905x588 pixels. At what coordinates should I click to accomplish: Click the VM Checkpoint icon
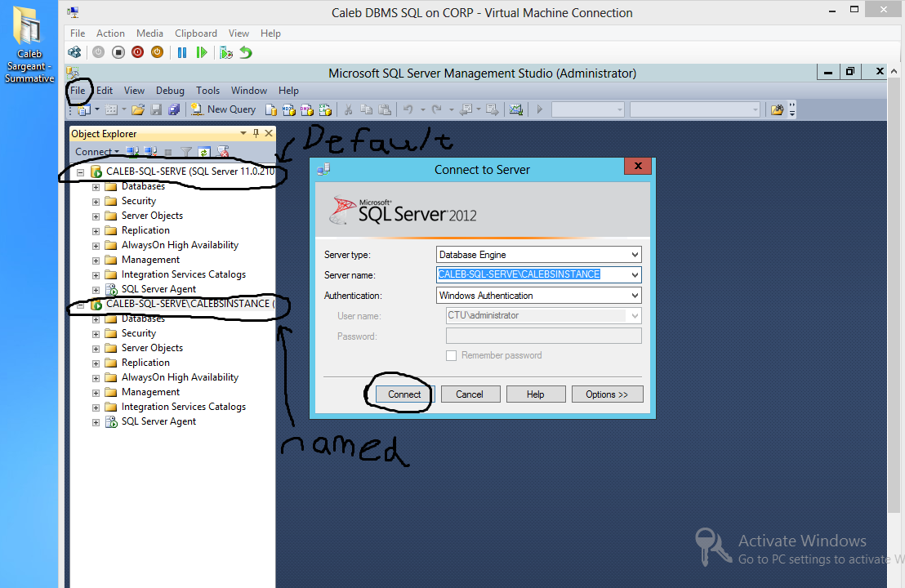click(226, 52)
